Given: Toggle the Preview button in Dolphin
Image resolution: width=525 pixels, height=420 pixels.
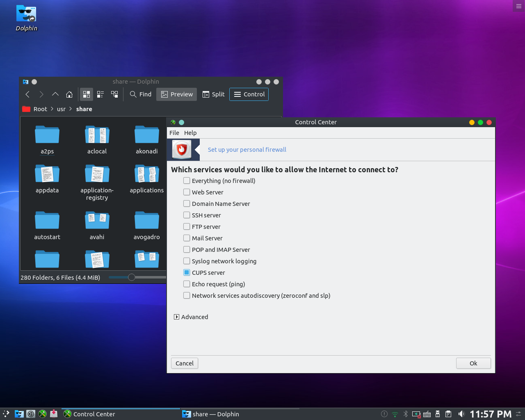Looking at the screenshot, I should [x=177, y=94].
